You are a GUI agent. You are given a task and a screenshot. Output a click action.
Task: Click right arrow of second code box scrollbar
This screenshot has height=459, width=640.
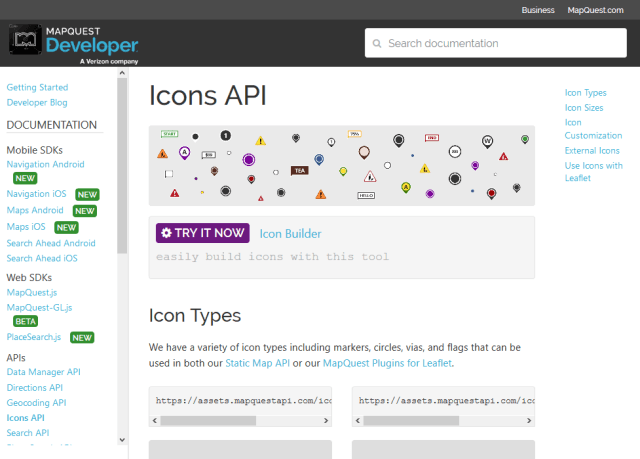tap(529, 421)
